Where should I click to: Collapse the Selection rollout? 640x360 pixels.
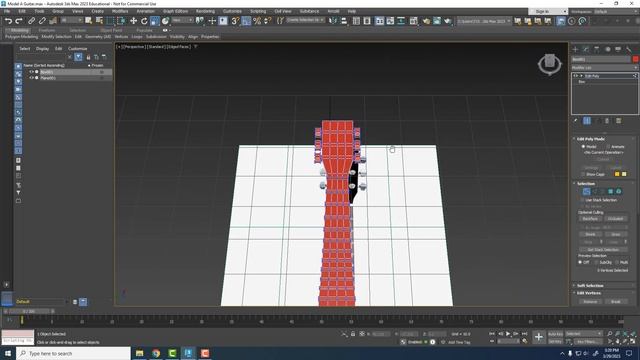tap(586, 184)
